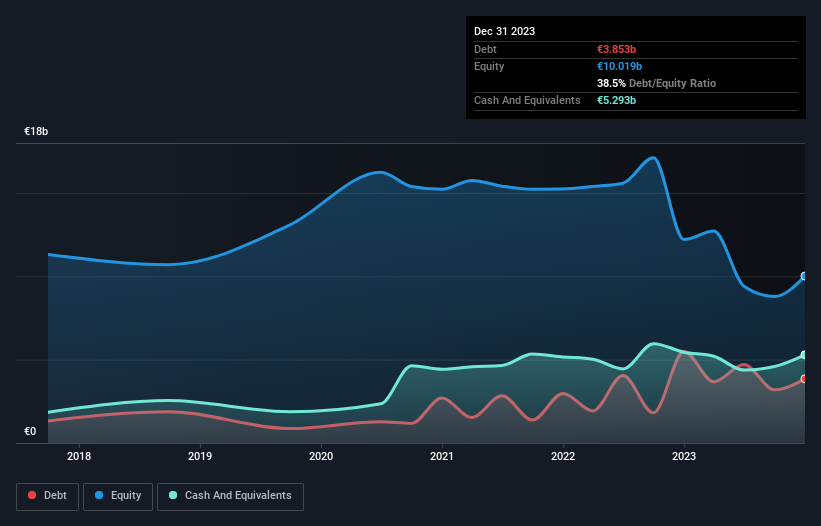Click the €10.019b equity value
821x526 pixels.
pyautogui.click(x=619, y=66)
